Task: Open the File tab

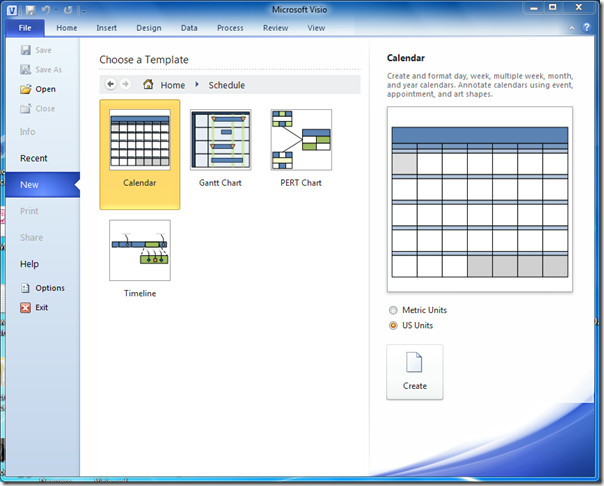Action: (25, 28)
